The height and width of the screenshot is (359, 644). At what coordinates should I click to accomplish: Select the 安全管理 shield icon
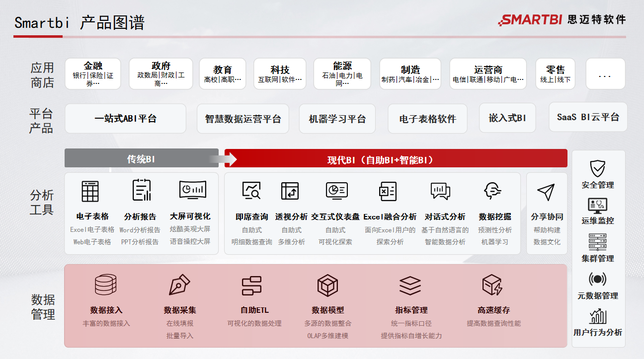pos(597,169)
